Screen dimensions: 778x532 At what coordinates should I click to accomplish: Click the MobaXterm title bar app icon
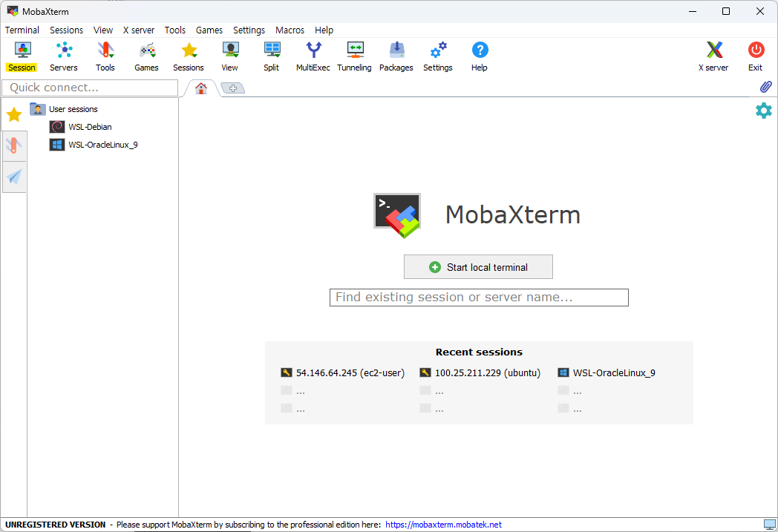click(13, 11)
